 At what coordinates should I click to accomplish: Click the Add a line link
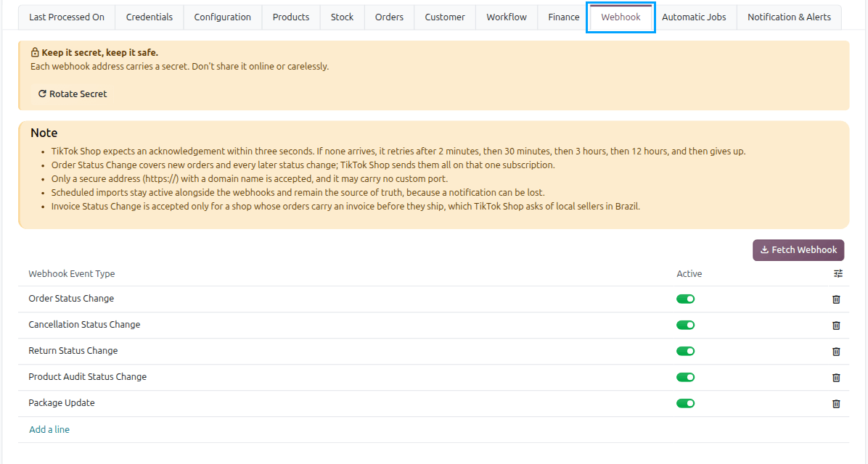49,430
